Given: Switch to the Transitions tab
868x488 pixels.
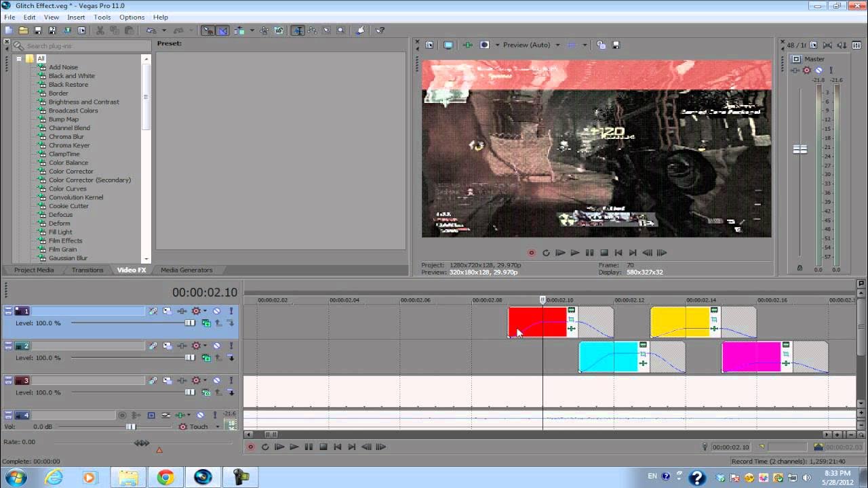Looking at the screenshot, I should pos(87,270).
